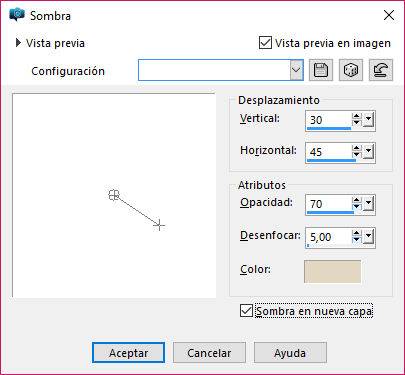405x375 pixels.
Task: Click the Cancelar button
Action: click(x=209, y=353)
